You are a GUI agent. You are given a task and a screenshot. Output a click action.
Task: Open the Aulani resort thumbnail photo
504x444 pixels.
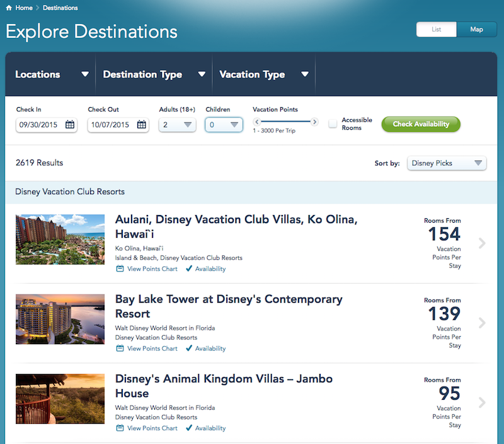60,240
